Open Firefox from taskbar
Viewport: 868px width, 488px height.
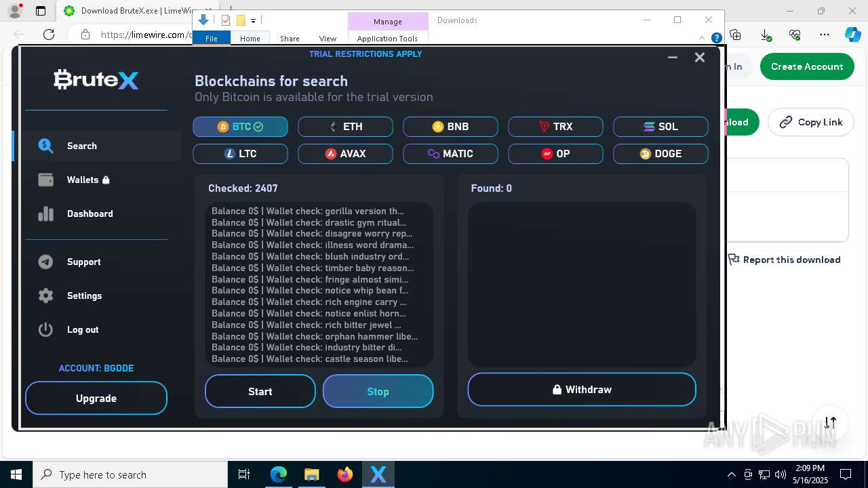click(x=345, y=474)
